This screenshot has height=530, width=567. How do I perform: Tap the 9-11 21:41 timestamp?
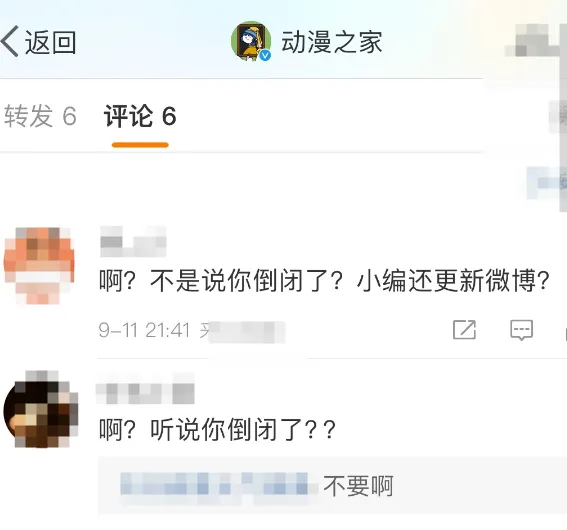(x=144, y=330)
